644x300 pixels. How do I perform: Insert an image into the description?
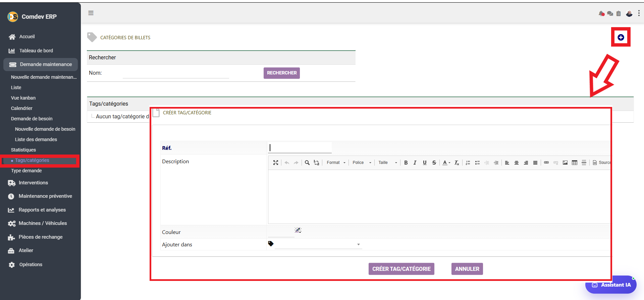coord(565,163)
